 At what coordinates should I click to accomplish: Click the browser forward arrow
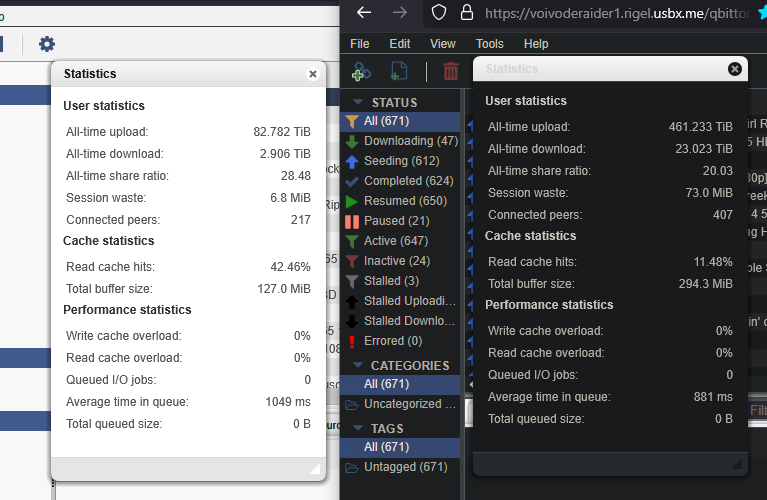[x=400, y=12]
